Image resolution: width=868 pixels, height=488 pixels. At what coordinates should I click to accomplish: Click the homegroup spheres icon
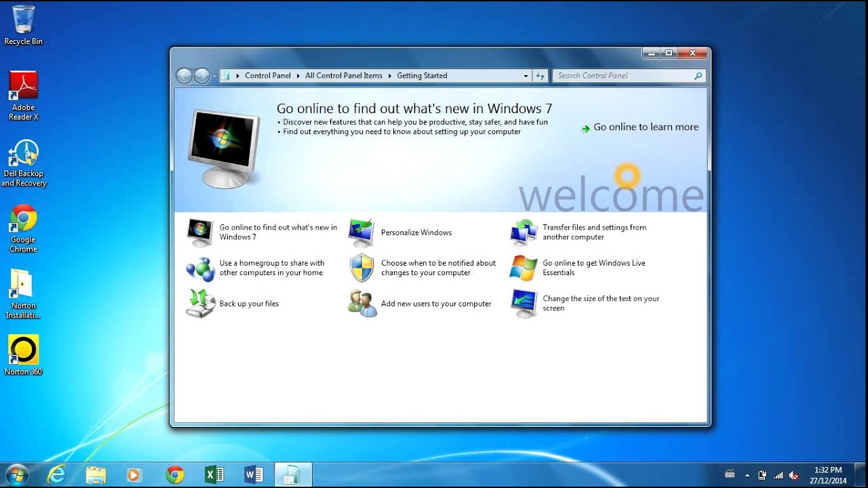200,268
